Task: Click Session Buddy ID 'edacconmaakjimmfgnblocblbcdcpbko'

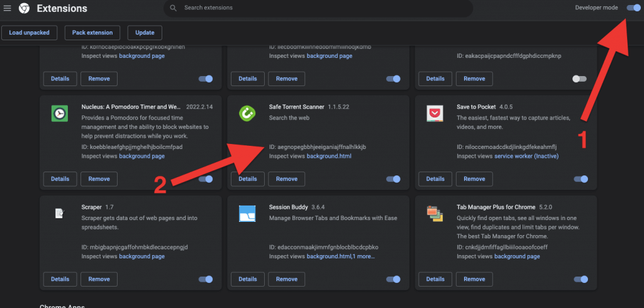Action: pos(328,247)
